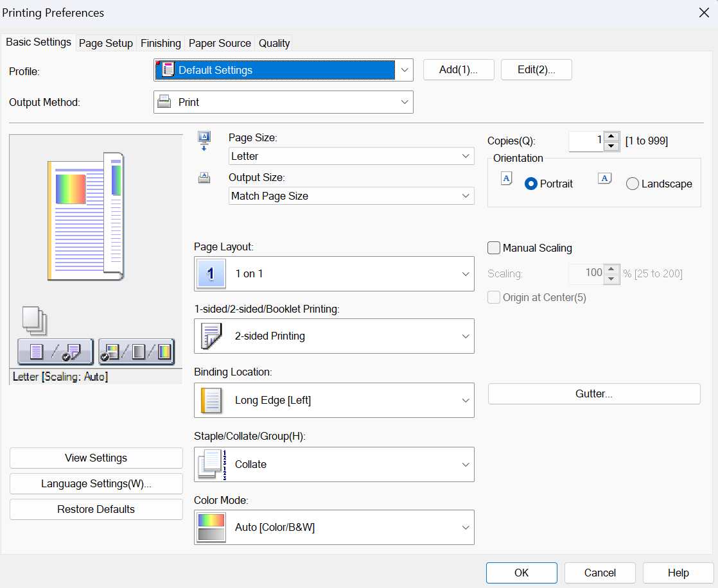Viewport: 718px width, 588px height.
Task: Select the Landscape orientation radio button
Action: 632,184
